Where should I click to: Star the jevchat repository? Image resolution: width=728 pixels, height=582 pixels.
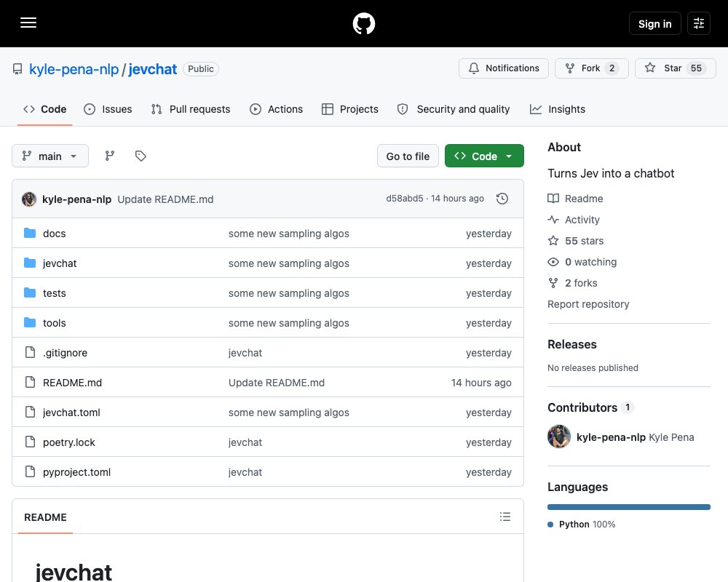(x=675, y=68)
